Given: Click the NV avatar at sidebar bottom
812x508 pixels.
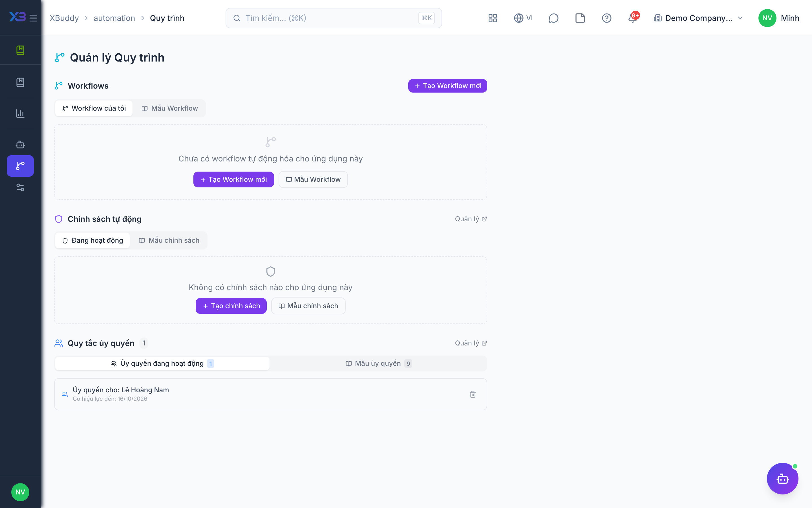Looking at the screenshot, I should pyautogui.click(x=20, y=492).
